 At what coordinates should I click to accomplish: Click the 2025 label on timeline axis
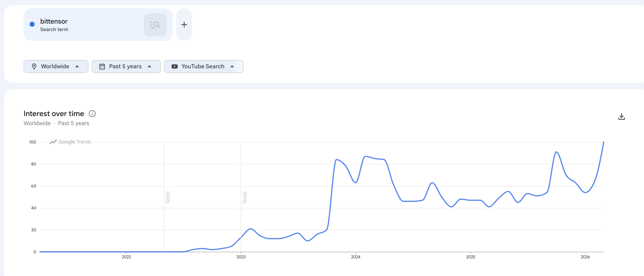(471, 257)
